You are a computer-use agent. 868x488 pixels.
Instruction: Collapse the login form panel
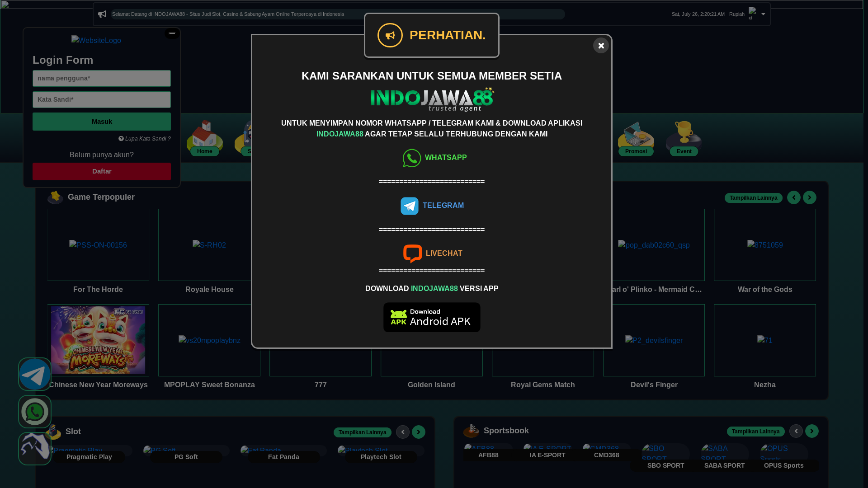(x=172, y=33)
